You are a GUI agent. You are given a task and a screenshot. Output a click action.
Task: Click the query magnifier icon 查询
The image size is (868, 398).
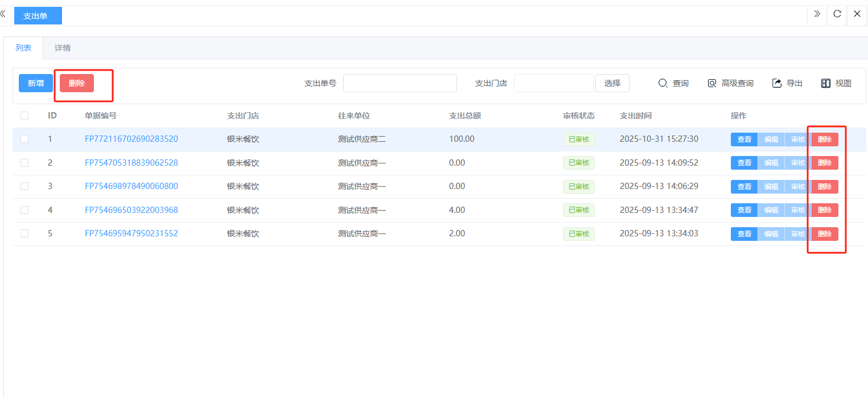click(x=663, y=83)
